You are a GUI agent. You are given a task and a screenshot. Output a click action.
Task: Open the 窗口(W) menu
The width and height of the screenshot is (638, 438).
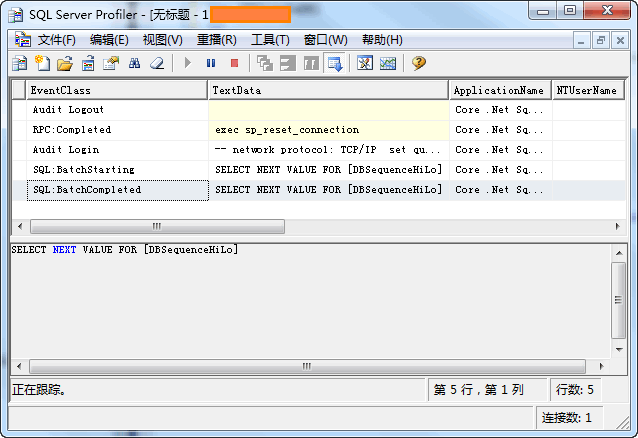point(326,40)
